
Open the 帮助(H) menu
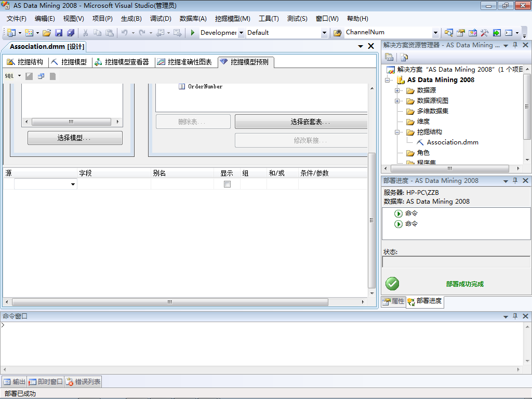click(357, 19)
